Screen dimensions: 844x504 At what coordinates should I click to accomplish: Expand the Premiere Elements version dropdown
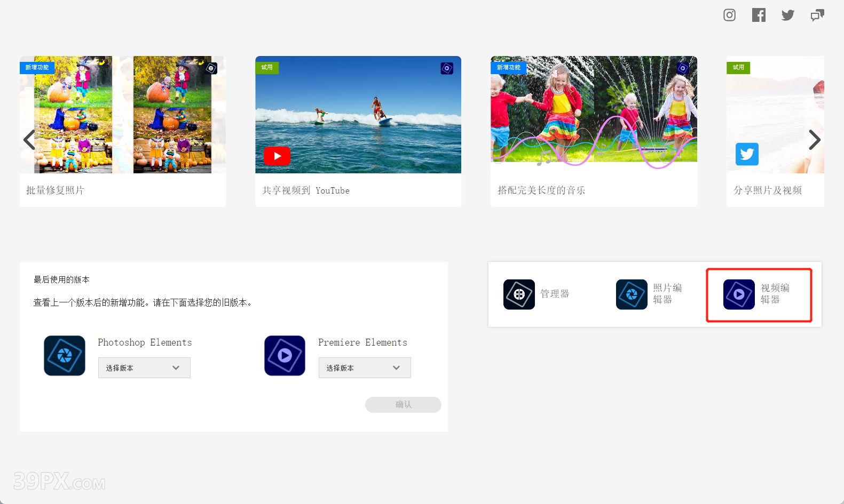[365, 368]
